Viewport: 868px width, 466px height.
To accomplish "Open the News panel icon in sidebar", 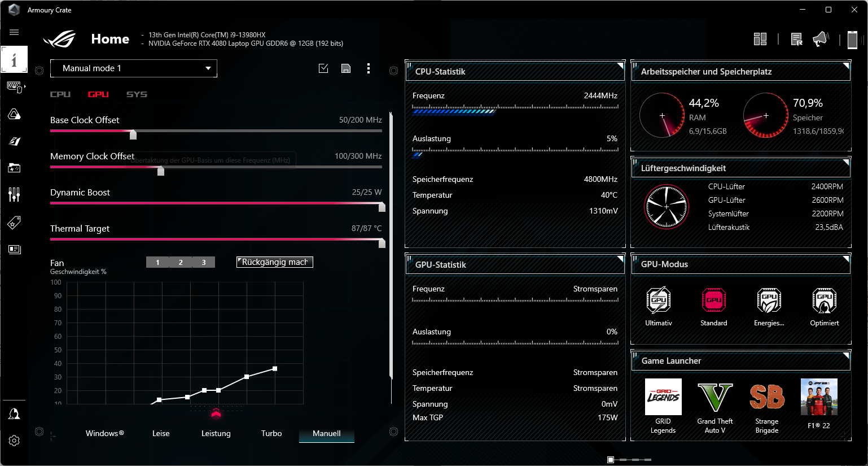I will pos(14,249).
